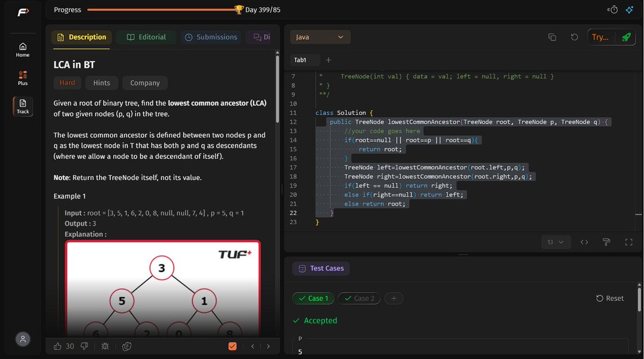The image size is (644, 359).
Task: Click the angle-brackets code icon
Action: [584, 242]
